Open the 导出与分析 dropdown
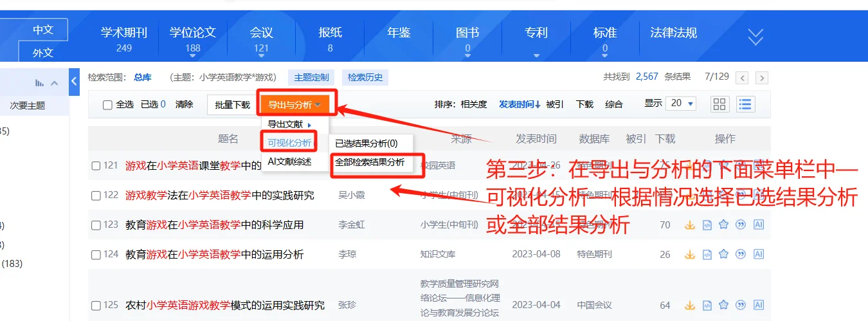868x321 pixels. coord(294,105)
